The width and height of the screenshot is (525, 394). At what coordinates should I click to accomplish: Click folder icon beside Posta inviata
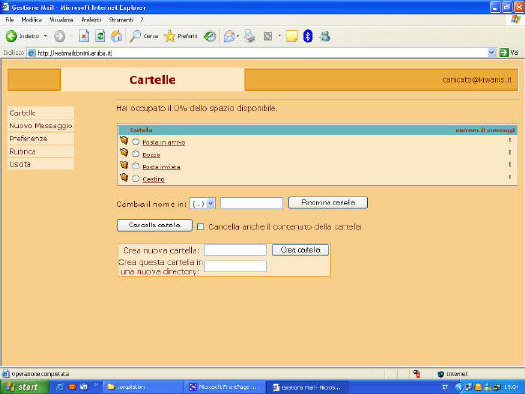(x=124, y=165)
